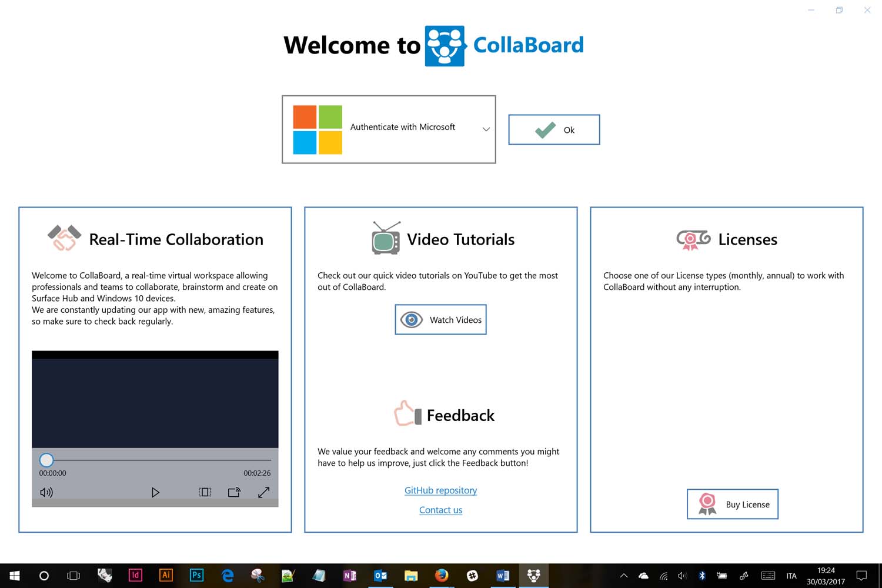This screenshot has width=882, height=588.
Task: Click the handshake Real-Time Collaboration icon
Action: tap(64, 238)
